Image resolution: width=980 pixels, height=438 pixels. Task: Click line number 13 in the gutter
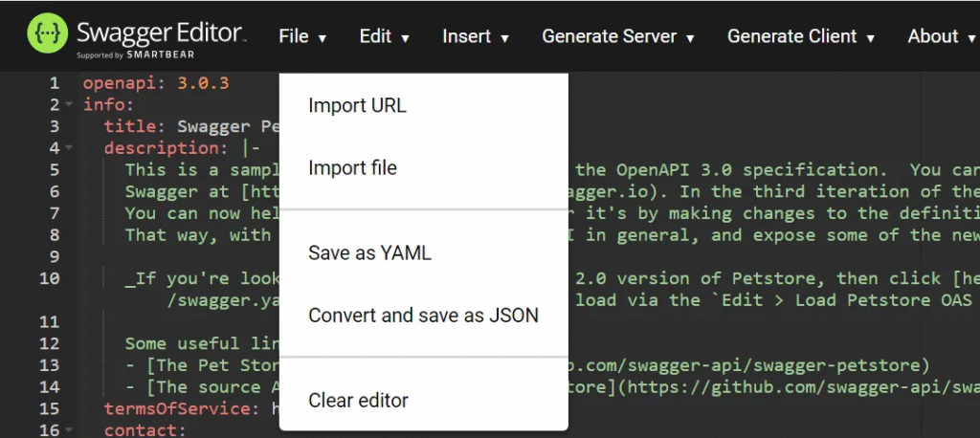[50, 365]
